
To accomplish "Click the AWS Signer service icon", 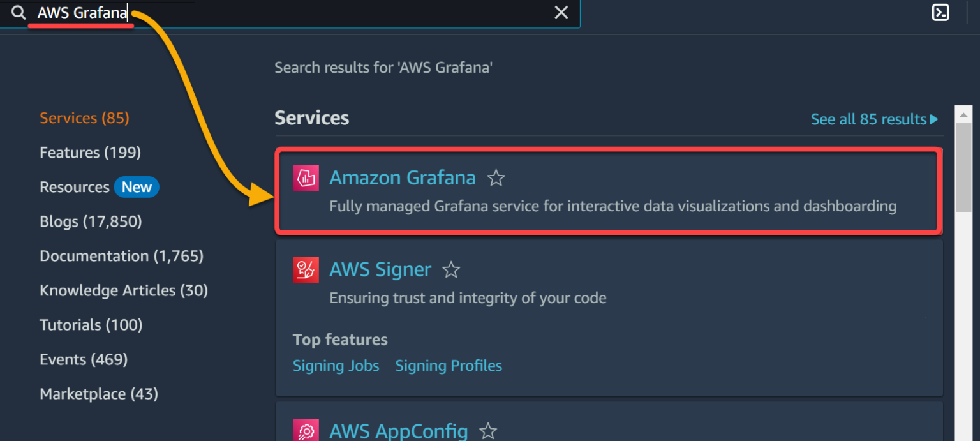I will 306,269.
